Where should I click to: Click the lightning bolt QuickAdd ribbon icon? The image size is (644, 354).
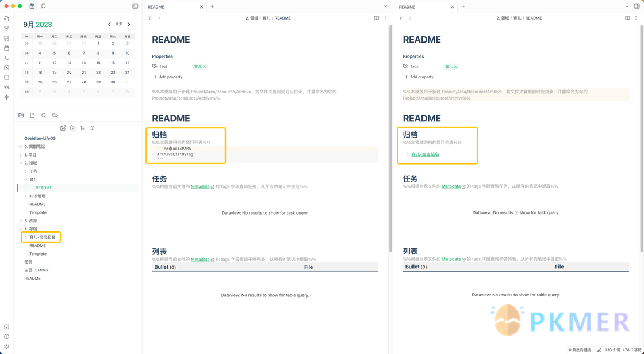(x=6, y=97)
